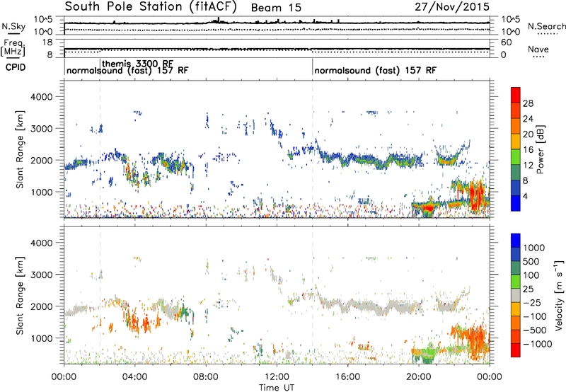
Task: Click the '04:00' time axis tick
Action: click(134, 377)
